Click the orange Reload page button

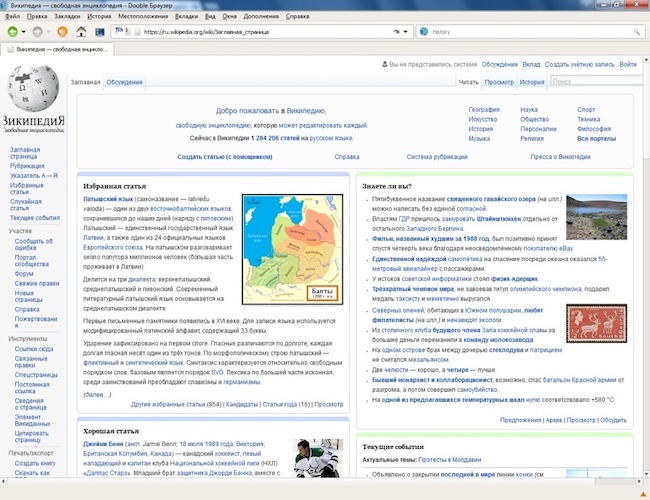pos(62,32)
